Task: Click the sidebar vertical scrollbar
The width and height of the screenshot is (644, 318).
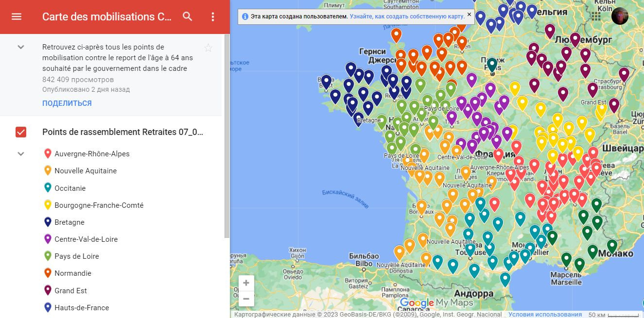Action: [227, 136]
